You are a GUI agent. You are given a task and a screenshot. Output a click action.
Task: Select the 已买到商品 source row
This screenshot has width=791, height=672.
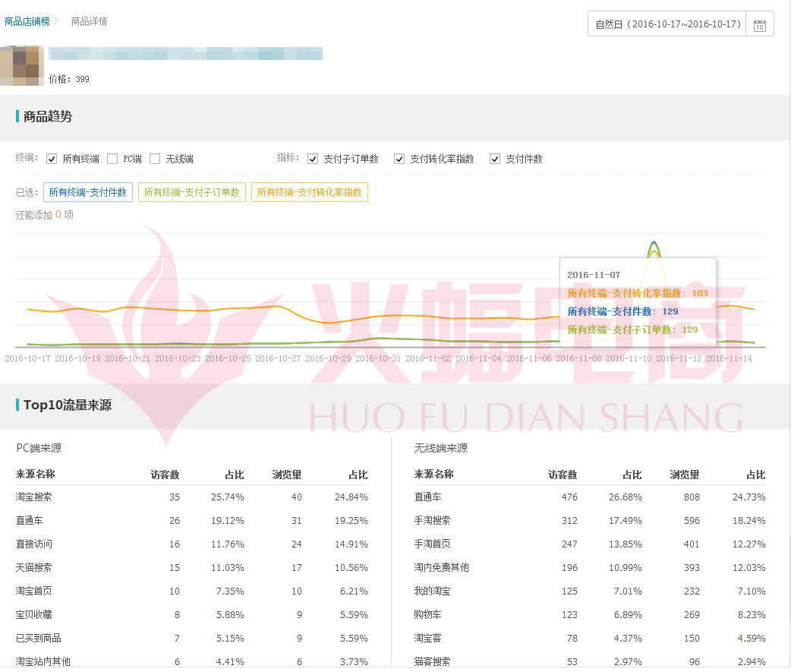[192, 638]
